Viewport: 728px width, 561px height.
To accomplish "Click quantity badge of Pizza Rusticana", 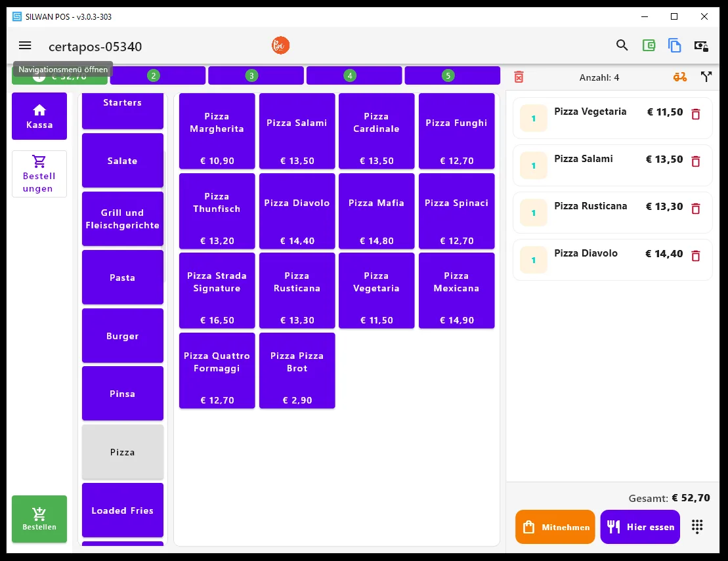I will pyautogui.click(x=534, y=213).
